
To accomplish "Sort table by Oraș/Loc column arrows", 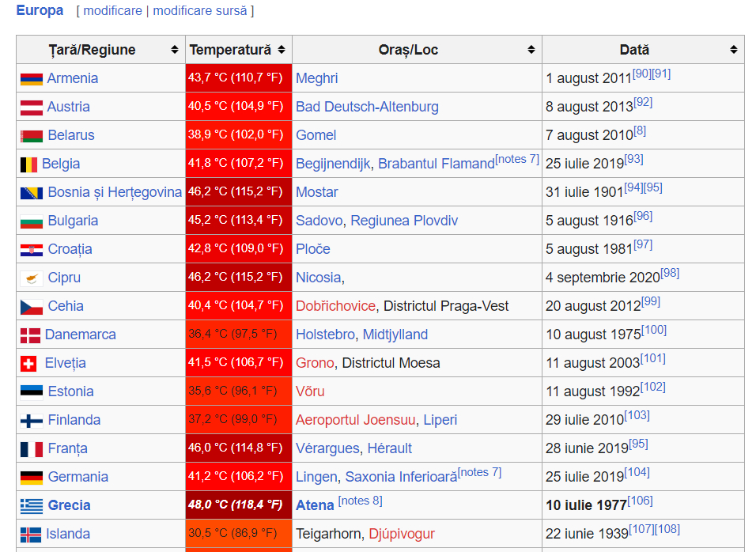I will point(531,50).
